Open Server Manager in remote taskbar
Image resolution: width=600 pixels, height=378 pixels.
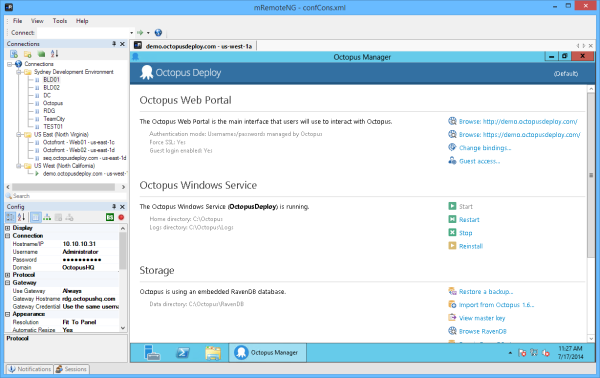click(x=152, y=352)
